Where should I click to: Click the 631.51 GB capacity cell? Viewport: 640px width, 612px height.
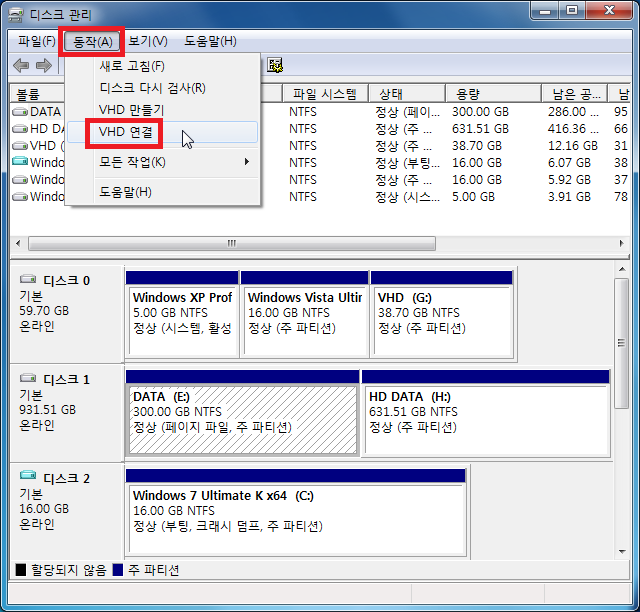tap(480, 129)
